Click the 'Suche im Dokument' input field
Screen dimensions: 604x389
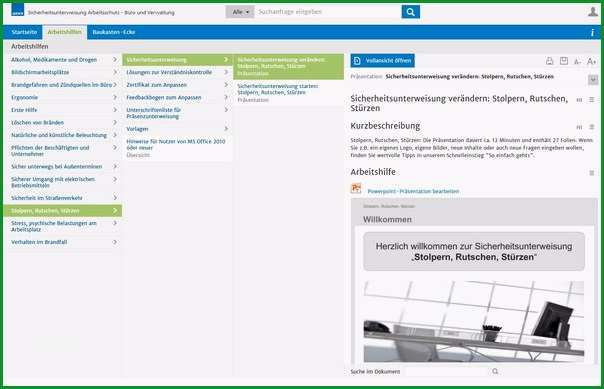447,371
